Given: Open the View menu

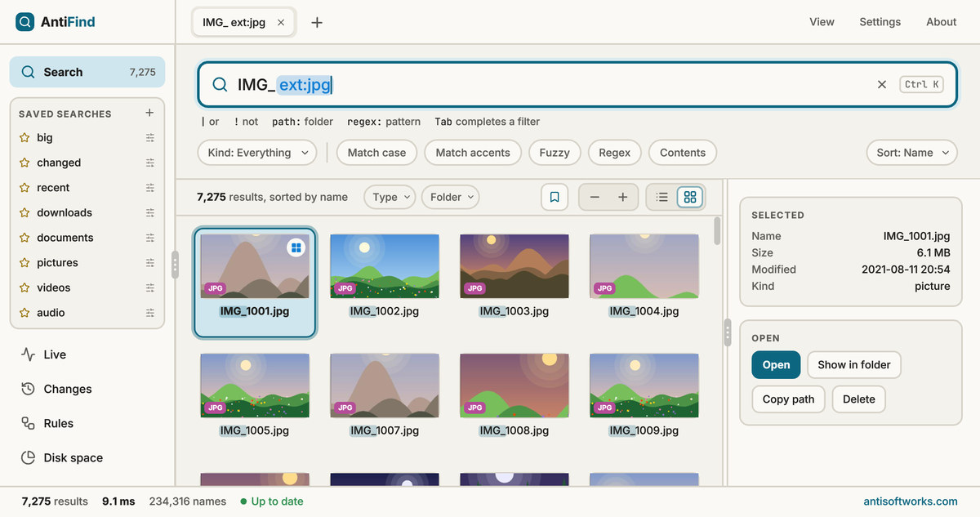Looking at the screenshot, I should click(822, 22).
